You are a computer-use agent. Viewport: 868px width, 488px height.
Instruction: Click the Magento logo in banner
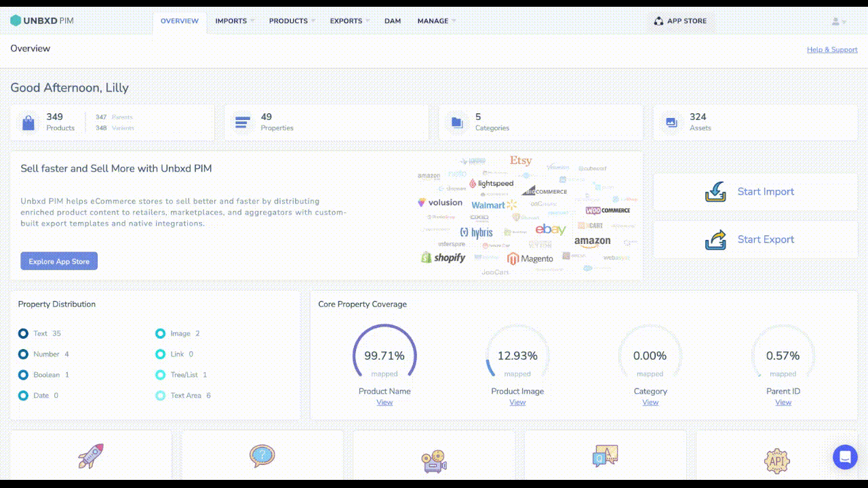[x=530, y=258]
